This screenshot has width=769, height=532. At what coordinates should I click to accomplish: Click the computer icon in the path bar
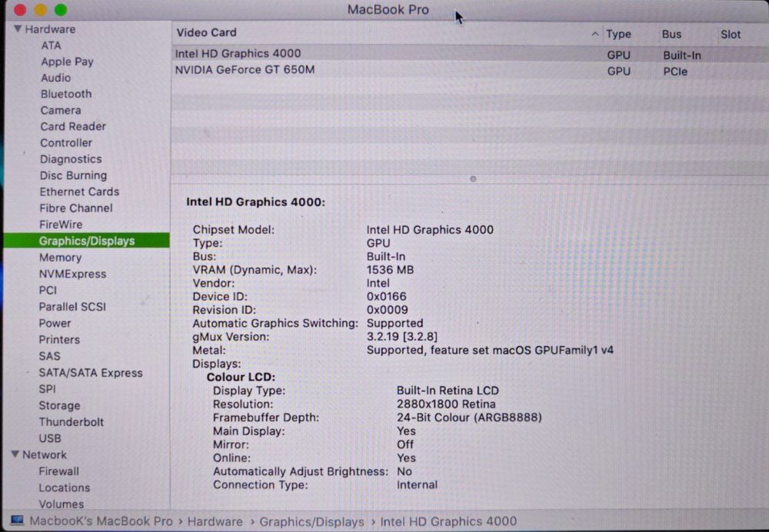(x=17, y=520)
